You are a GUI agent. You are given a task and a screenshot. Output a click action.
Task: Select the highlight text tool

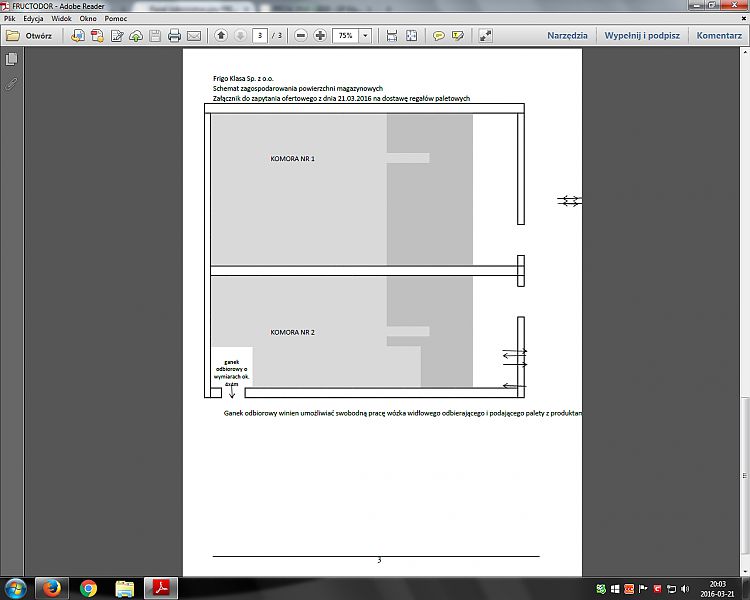pyautogui.click(x=458, y=36)
